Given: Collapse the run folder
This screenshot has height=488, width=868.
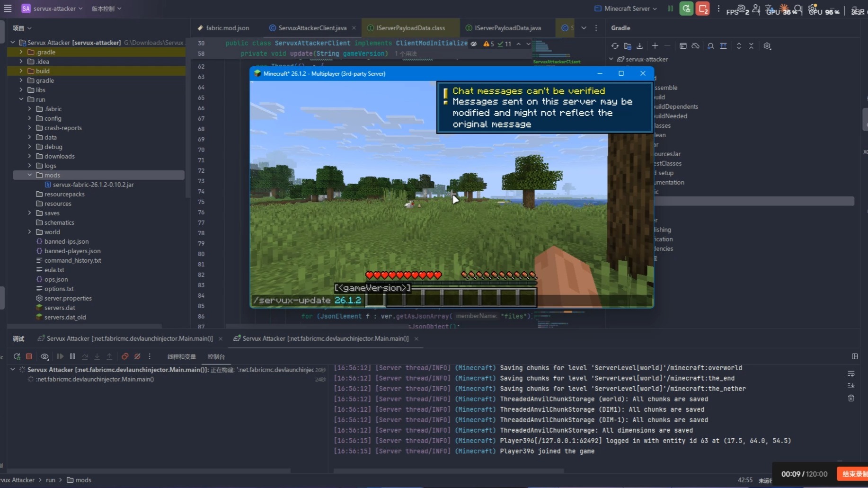Looking at the screenshot, I should click(21, 99).
